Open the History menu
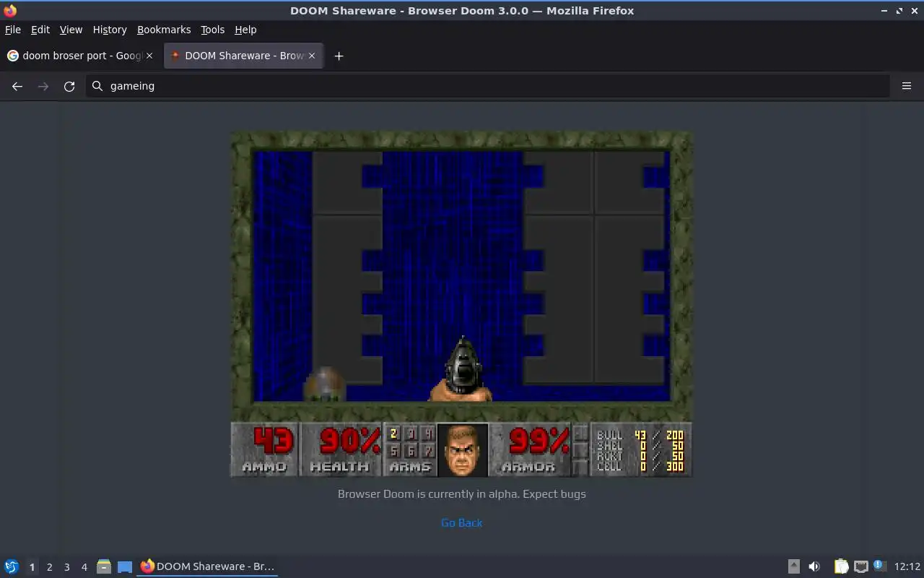The image size is (924, 578). point(110,30)
